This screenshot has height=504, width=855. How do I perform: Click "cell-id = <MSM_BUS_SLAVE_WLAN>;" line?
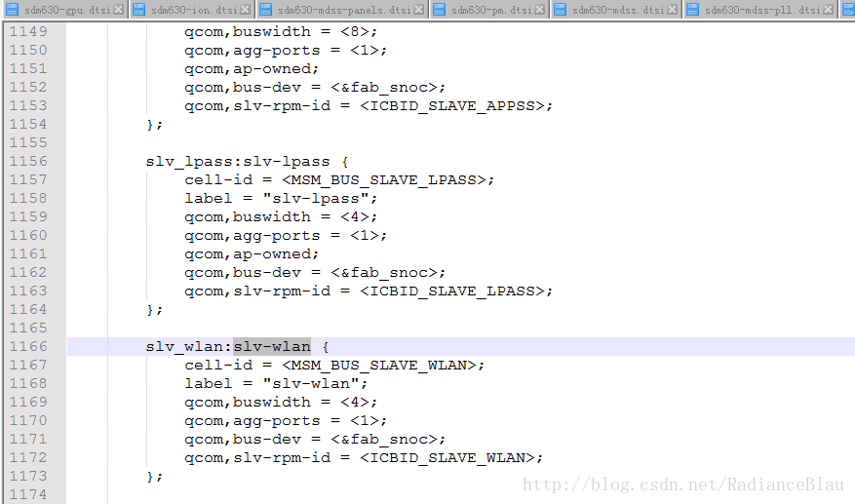(334, 365)
